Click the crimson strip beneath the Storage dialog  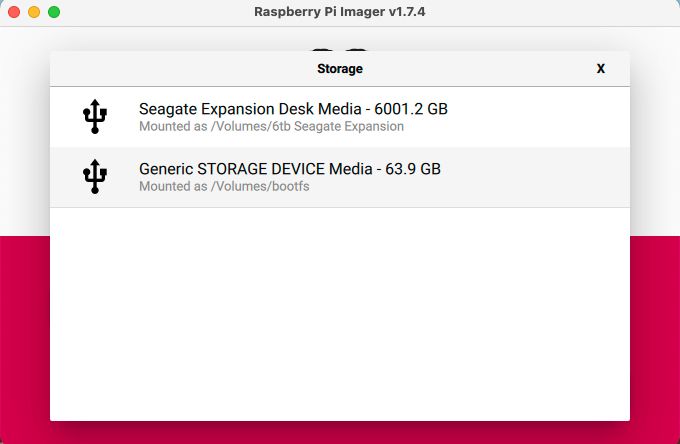click(x=340, y=432)
